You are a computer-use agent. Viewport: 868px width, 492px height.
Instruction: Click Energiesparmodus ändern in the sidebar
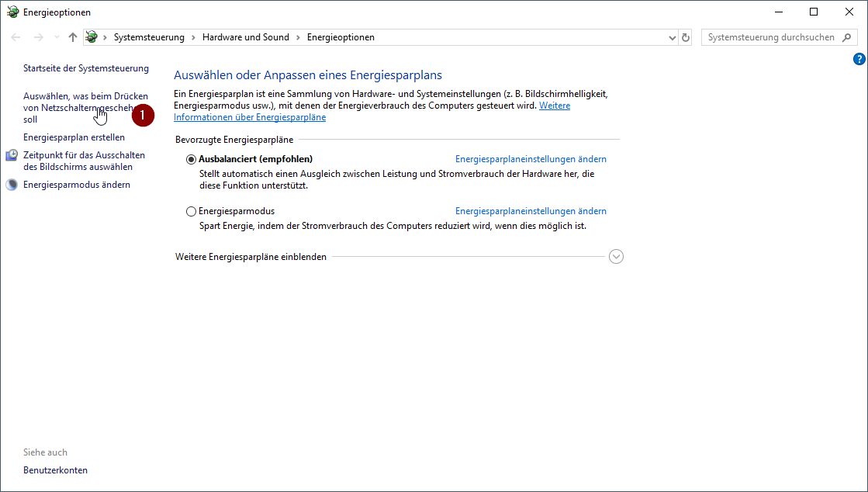pos(77,185)
